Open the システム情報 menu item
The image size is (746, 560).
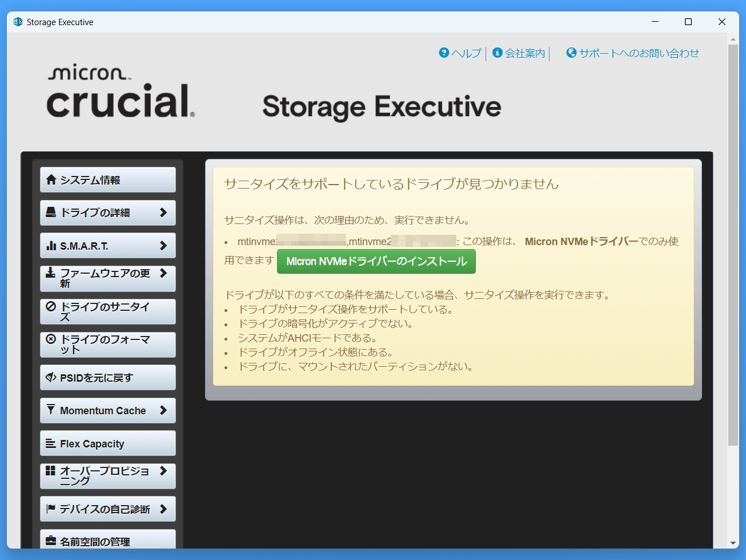(108, 180)
